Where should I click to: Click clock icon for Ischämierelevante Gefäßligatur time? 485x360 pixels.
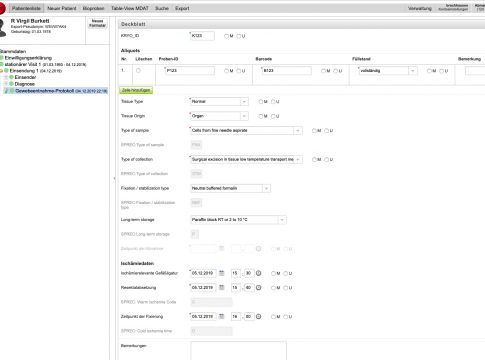[258, 273]
